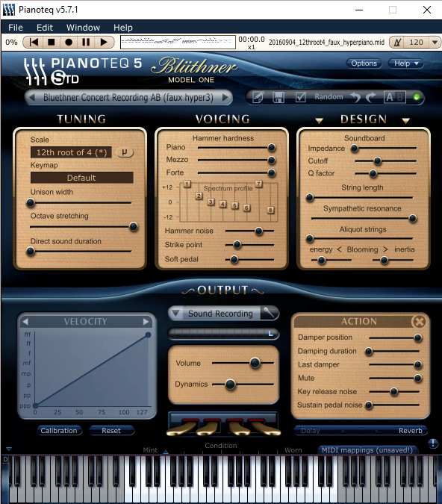Open MIDI mappings (unsaved!) menu

(x=367, y=450)
